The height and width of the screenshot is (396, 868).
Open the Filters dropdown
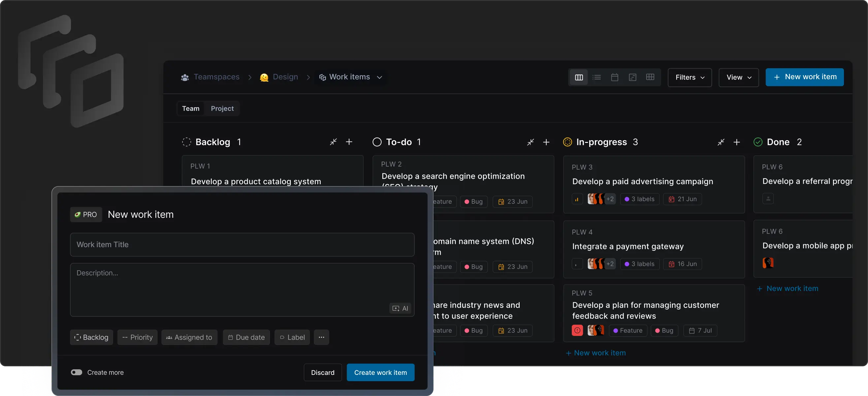pos(690,78)
